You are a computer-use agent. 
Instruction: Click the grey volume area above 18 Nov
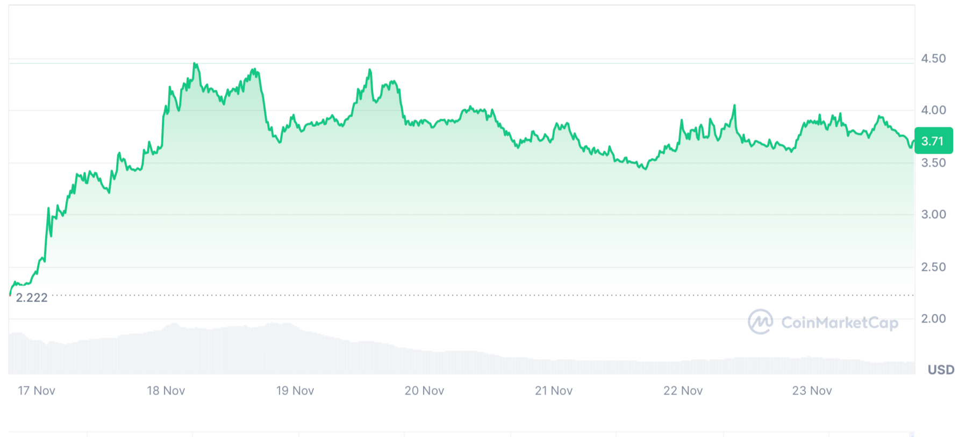click(x=173, y=349)
